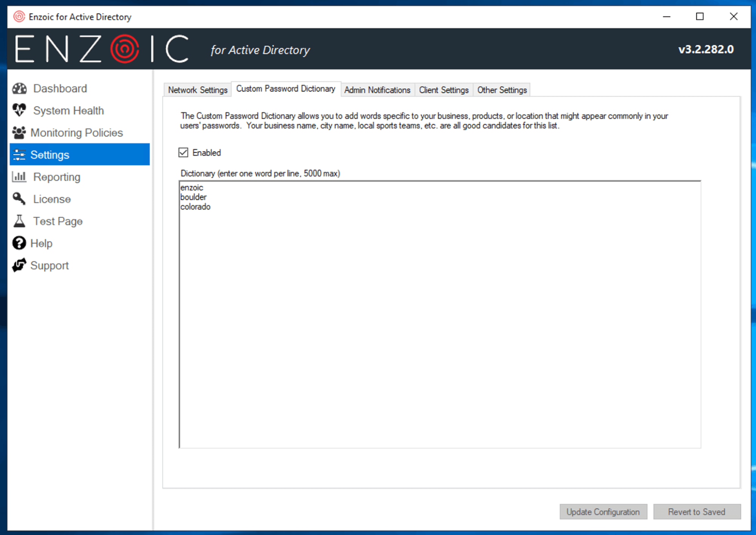Click the Revert to Saved button
The height and width of the screenshot is (535, 756).
coord(697,512)
